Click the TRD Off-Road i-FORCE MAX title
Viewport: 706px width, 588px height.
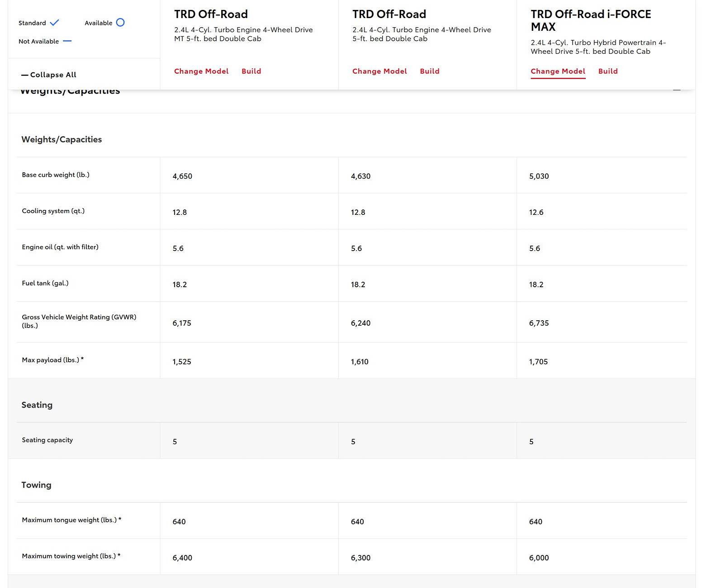(x=591, y=20)
